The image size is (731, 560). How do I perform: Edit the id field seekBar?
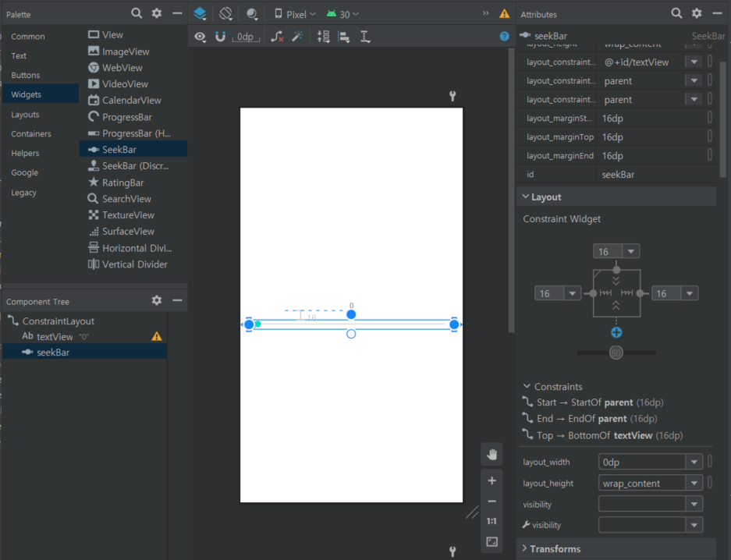click(655, 174)
